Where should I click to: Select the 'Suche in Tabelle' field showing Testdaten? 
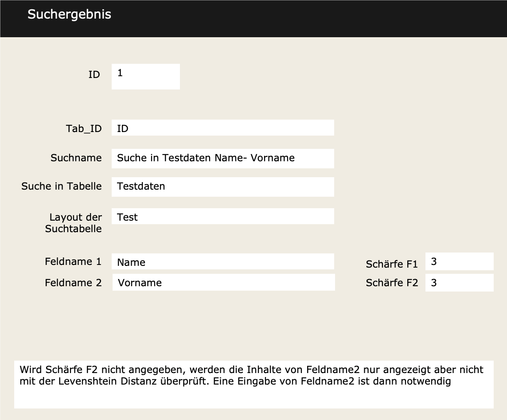coord(223,187)
